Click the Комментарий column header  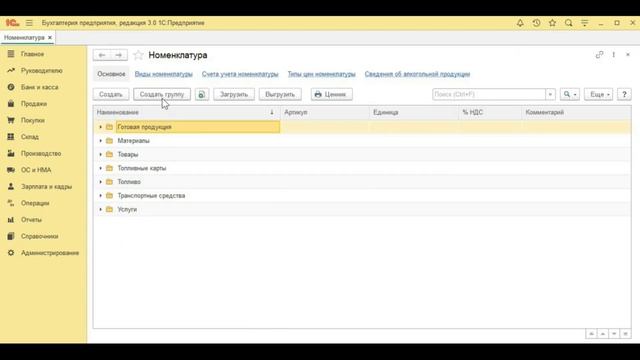point(576,112)
